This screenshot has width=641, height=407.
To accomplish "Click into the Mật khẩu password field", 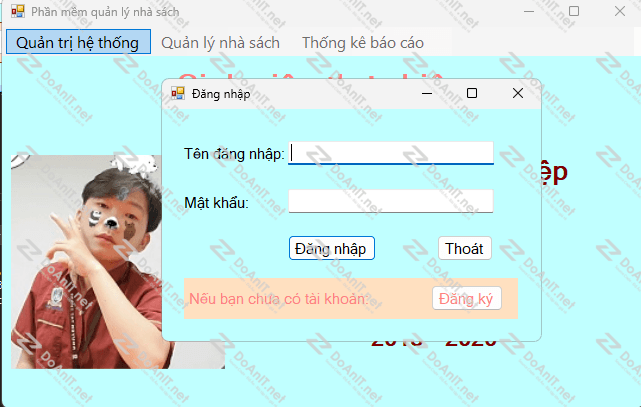I will 390,202.
